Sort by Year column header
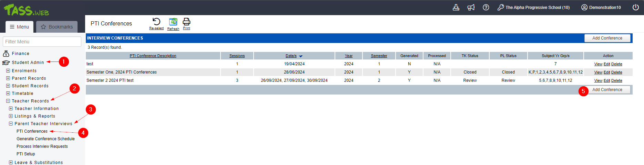This screenshot has height=165, width=644. click(349, 56)
